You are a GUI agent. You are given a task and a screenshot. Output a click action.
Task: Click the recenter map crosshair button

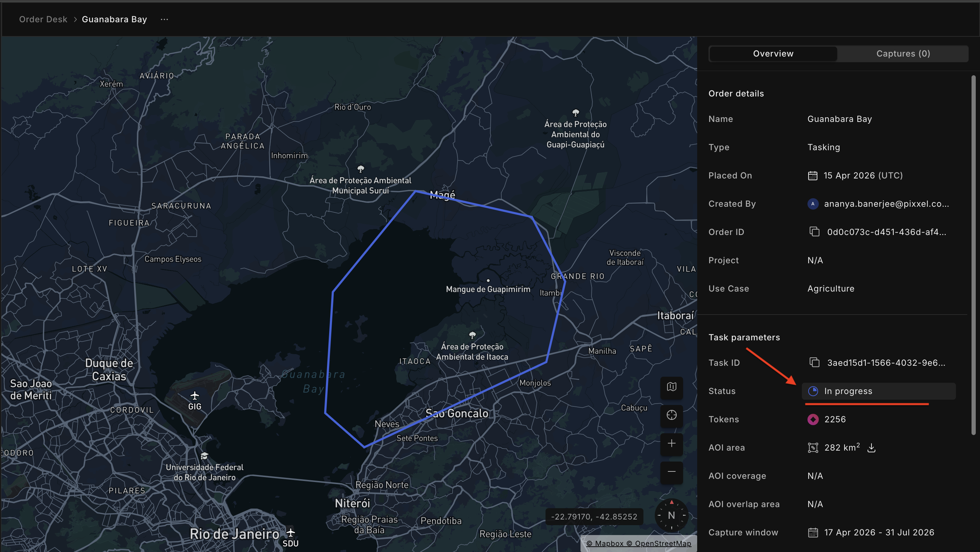point(671,415)
